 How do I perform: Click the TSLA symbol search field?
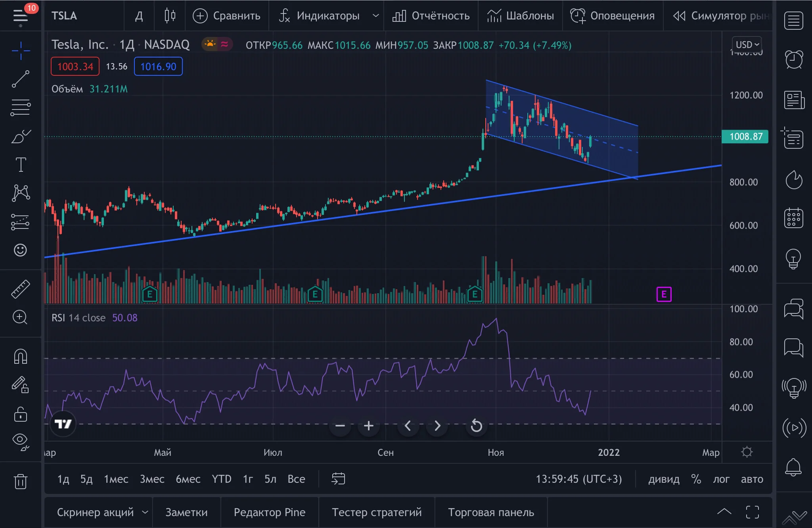pyautogui.click(x=84, y=15)
